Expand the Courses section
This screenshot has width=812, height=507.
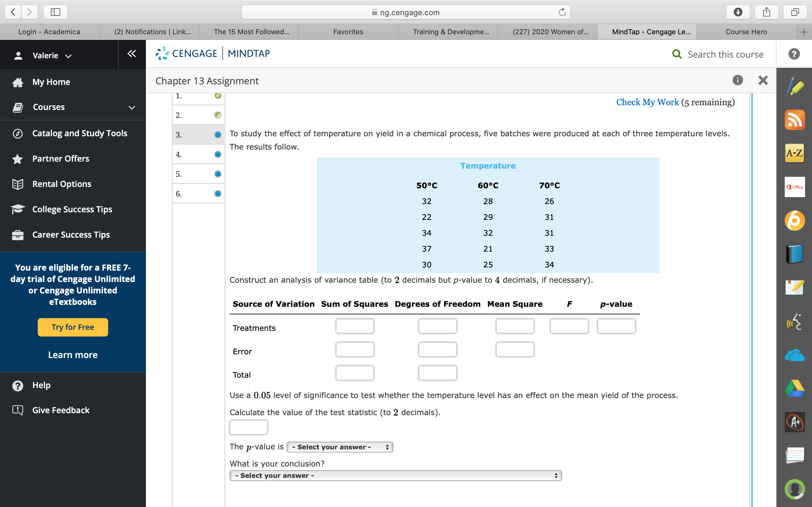pos(131,108)
